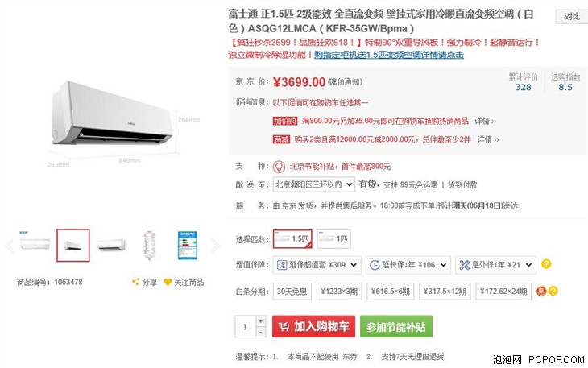
Task: Click the orange 惠 badge icon
Action: [540, 292]
